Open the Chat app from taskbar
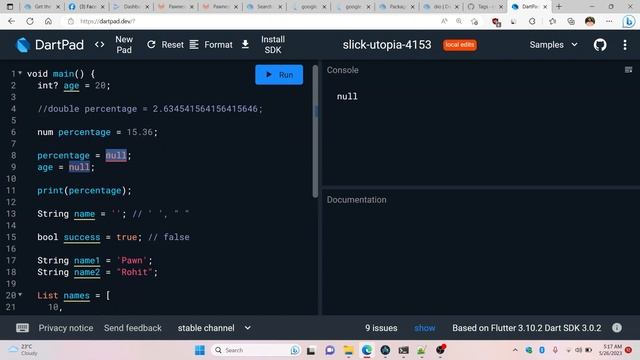640x360 pixels. (330, 350)
